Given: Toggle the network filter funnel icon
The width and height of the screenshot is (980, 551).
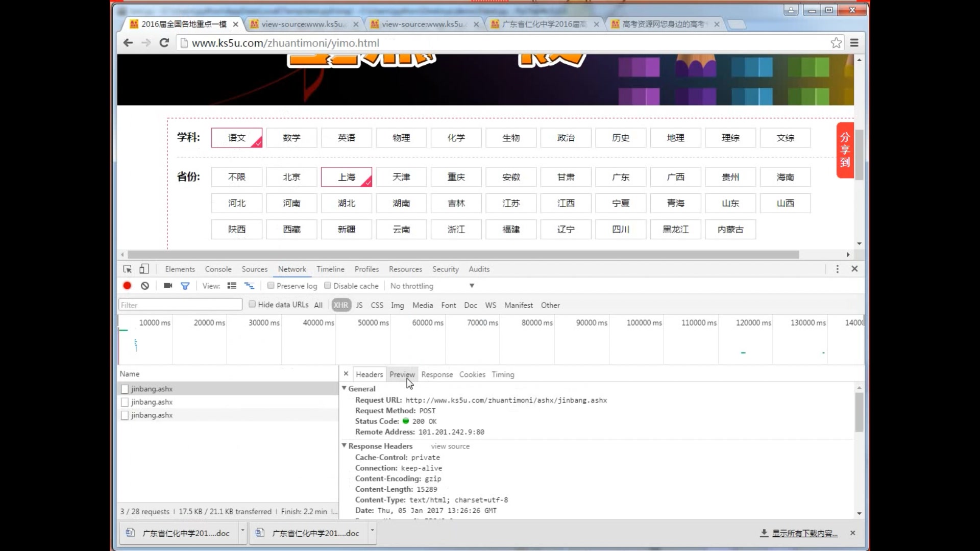Looking at the screenshot, I should (185, 286).
